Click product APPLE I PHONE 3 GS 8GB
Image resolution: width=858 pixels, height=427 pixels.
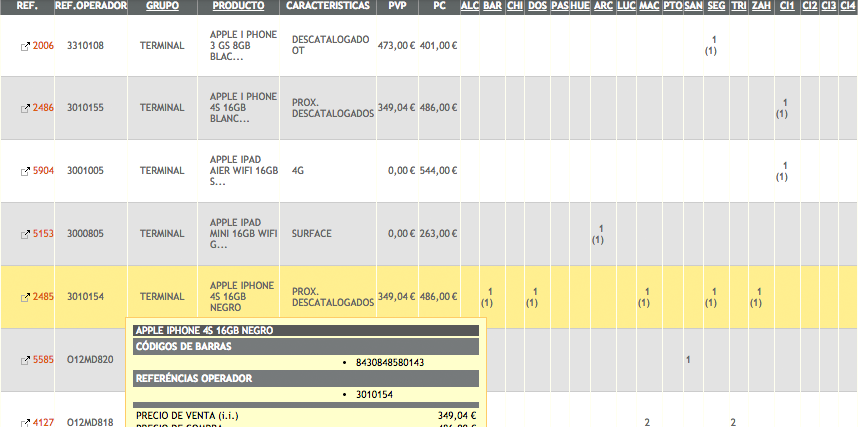(x=244, y=46)
